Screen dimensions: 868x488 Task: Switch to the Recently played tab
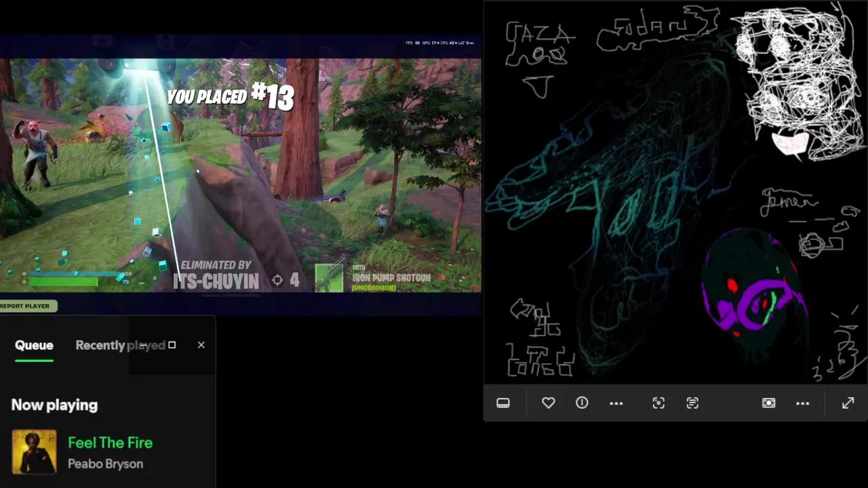pos(120,345)
